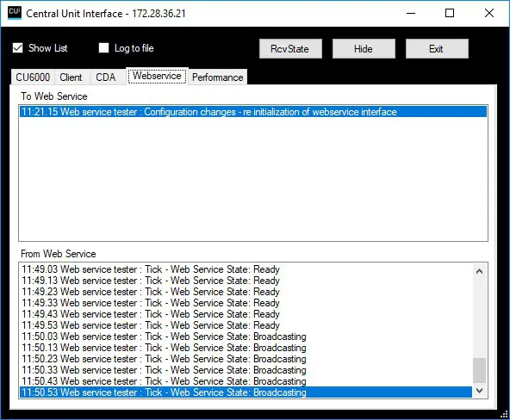Screen dimensions: 510x420
Task: Close the Central Unit Interface window
Action: (x=489, y=13)
